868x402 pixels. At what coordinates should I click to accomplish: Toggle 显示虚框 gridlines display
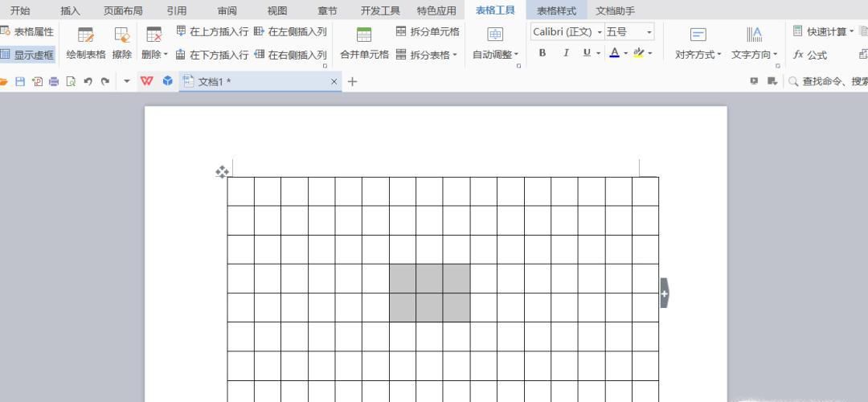(x=27, y=54)
